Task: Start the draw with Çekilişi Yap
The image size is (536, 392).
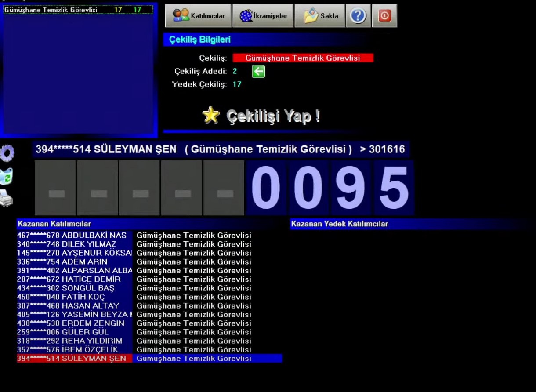Action: click(x=272, y=116)
